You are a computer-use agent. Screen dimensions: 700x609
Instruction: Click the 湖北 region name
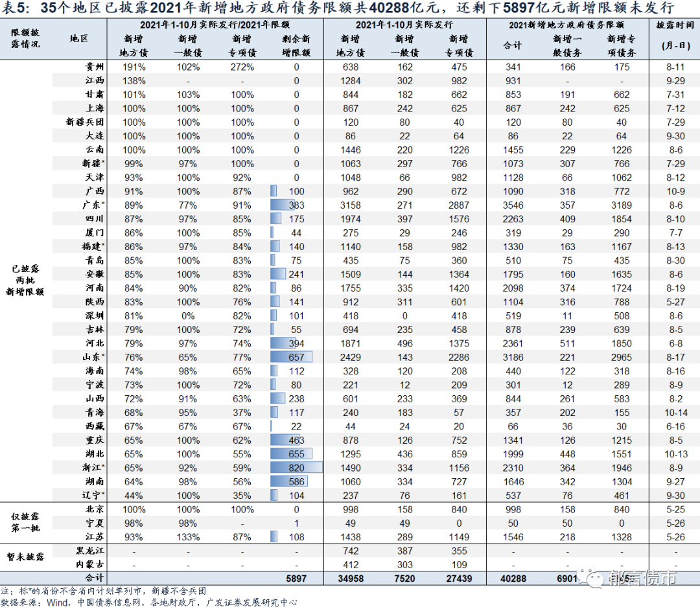click(95, 454)
